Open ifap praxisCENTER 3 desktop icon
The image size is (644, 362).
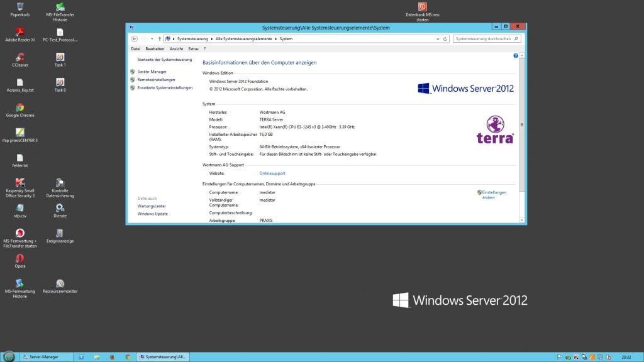(19, 135)
